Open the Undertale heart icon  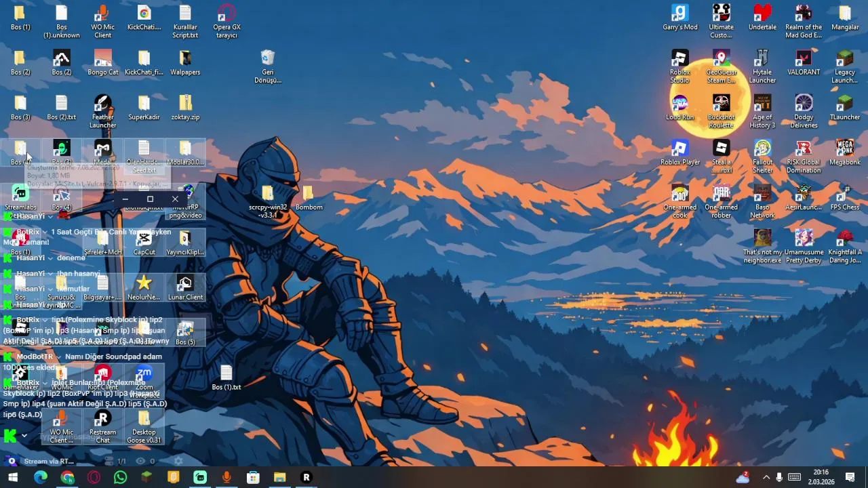762,18
